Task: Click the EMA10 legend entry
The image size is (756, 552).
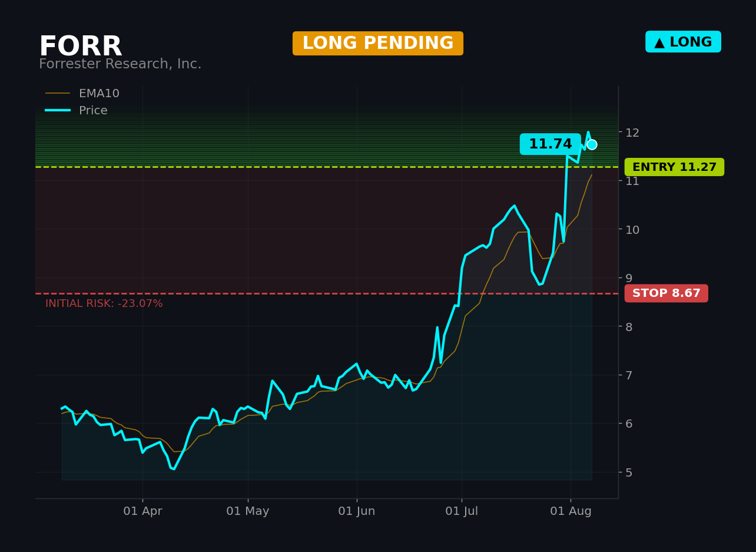Action: [x=82, y=94]
